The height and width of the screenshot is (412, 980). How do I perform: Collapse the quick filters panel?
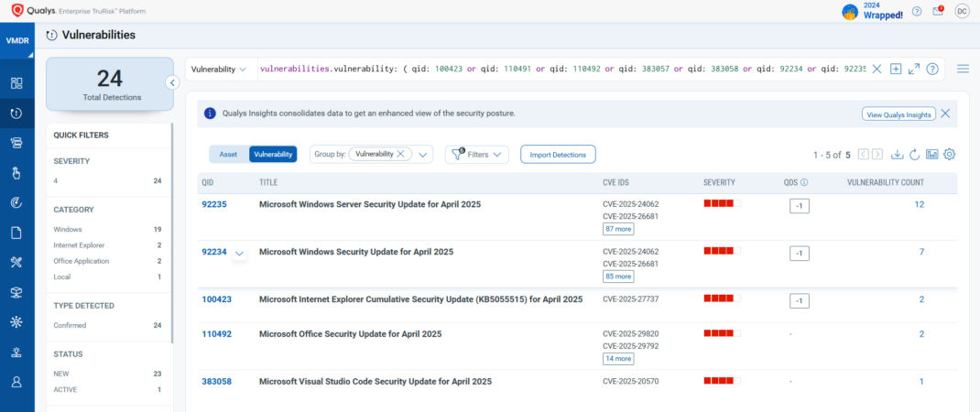(172, 82)
